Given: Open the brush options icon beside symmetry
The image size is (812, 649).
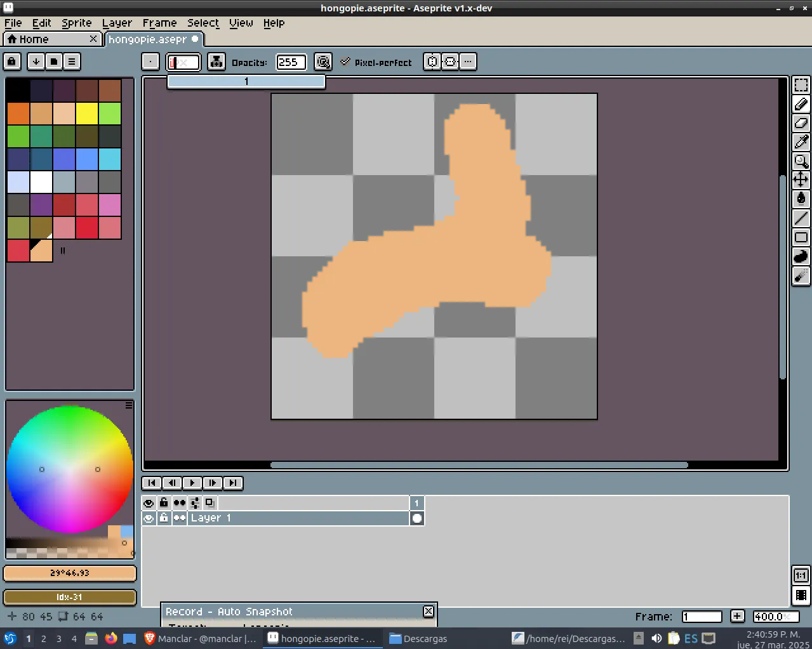Looking at the screenshot, I should (450, 62).
